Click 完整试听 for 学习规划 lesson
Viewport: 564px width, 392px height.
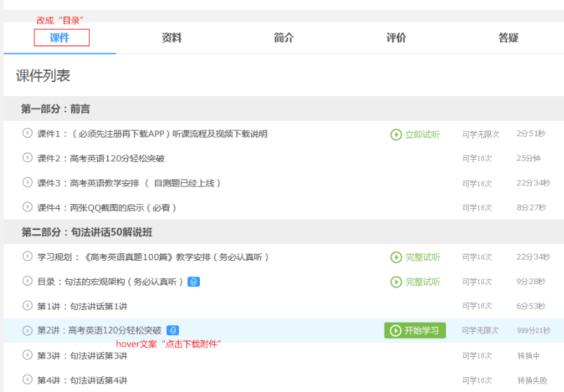(415, 257)
